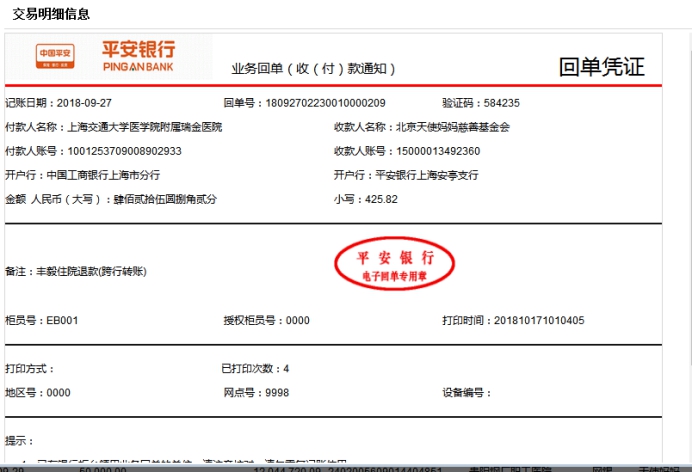
Task: Click the Ping An Bank logo
Action: point(139,56)
